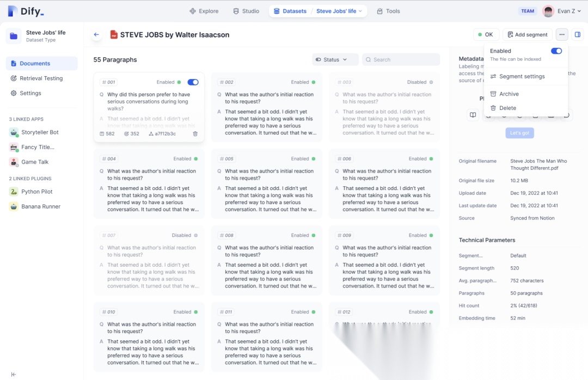Go back with the left arrow button

(x=96, y=34)
